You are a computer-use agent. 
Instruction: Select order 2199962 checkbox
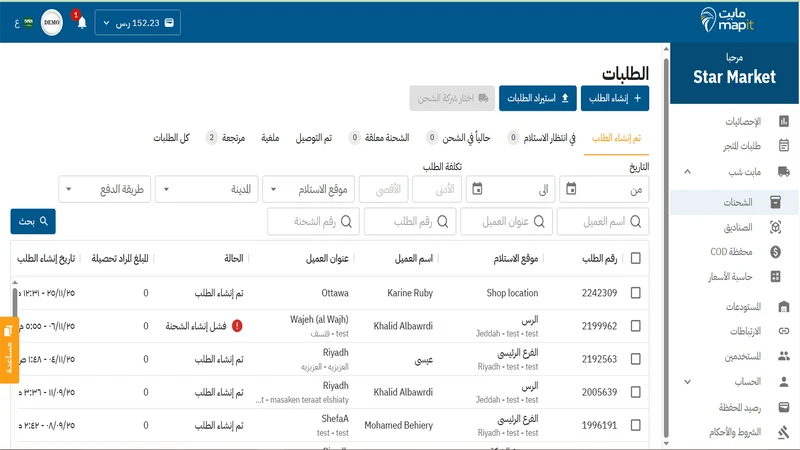tap(635, 326)
